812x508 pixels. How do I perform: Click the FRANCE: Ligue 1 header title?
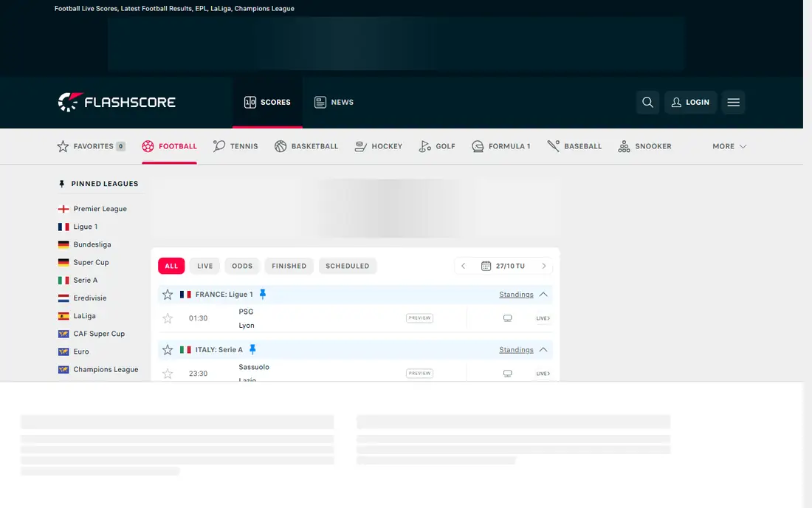click(224, 295)
